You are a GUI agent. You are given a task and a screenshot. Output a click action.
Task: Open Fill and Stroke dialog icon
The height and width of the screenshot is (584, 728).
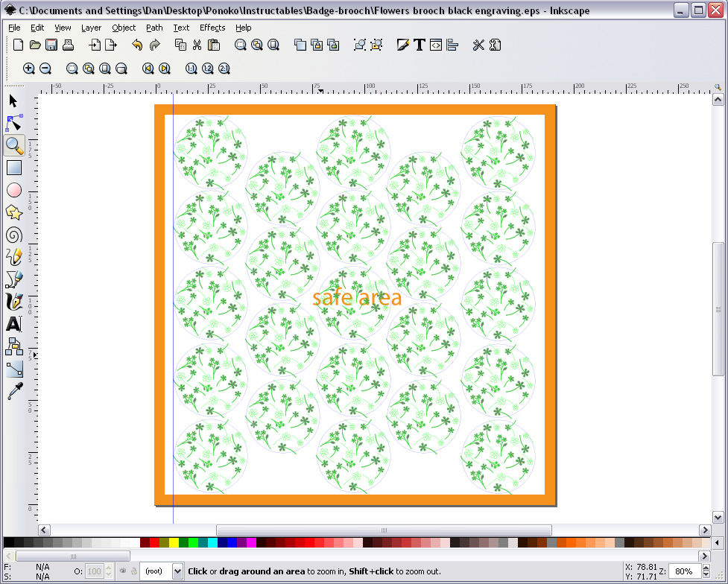tap(402, 45)
